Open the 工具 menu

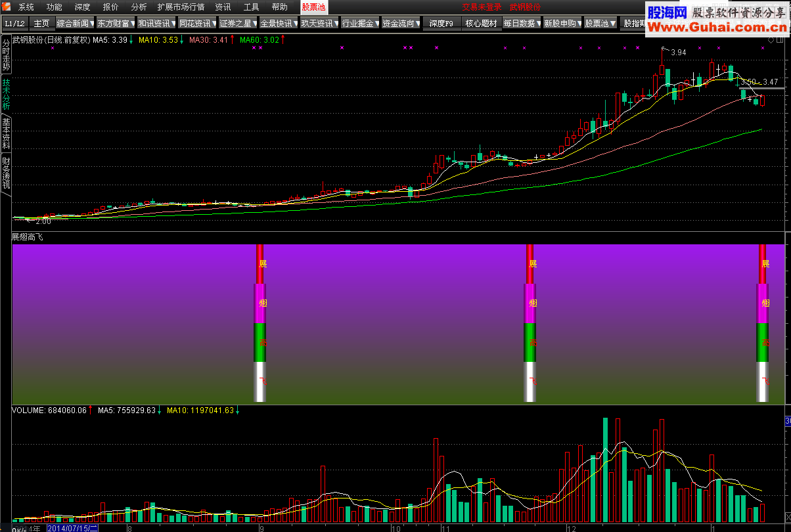click(x=252, y=7)
